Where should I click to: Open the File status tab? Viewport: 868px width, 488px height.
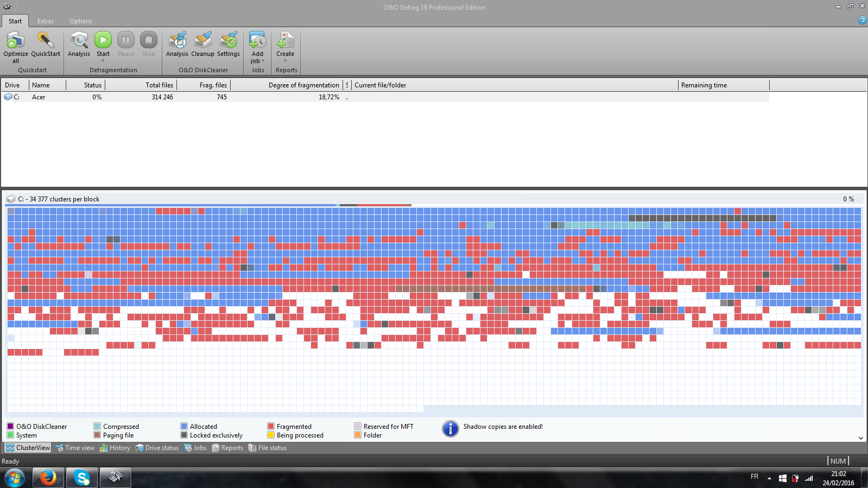268,448
